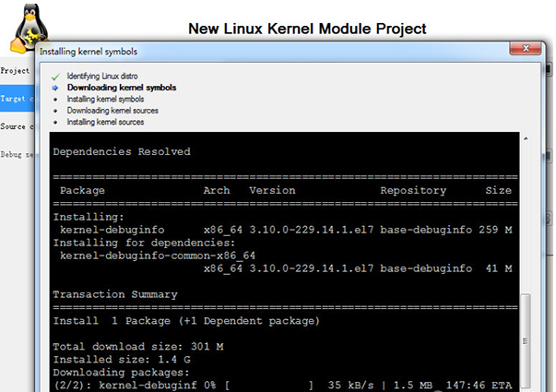Click the Installing kernel sources step label
Screen dimensions: 556x392
pos(105,122)
